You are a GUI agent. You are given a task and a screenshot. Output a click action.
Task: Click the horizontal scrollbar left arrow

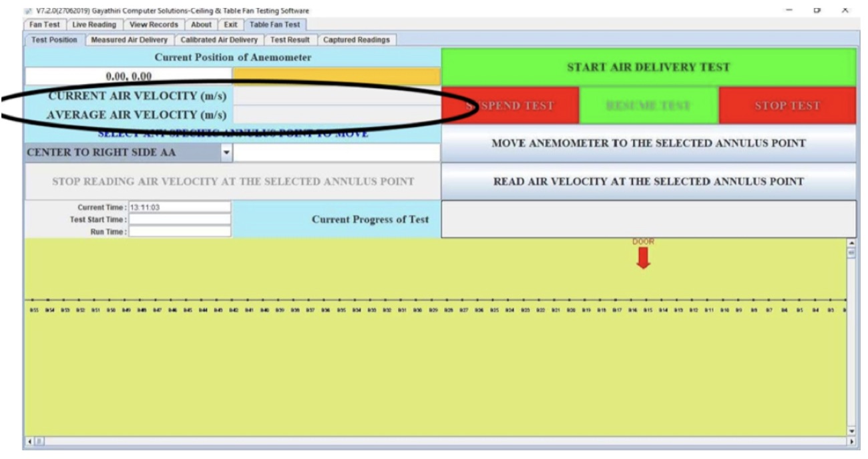coord(29,442)
